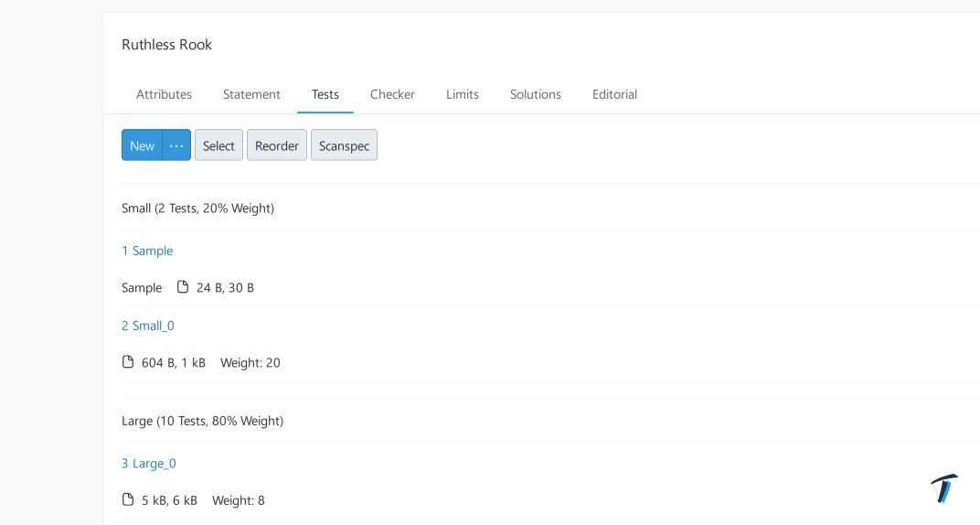
Task: Open the Statement tab
Action: 251,94
